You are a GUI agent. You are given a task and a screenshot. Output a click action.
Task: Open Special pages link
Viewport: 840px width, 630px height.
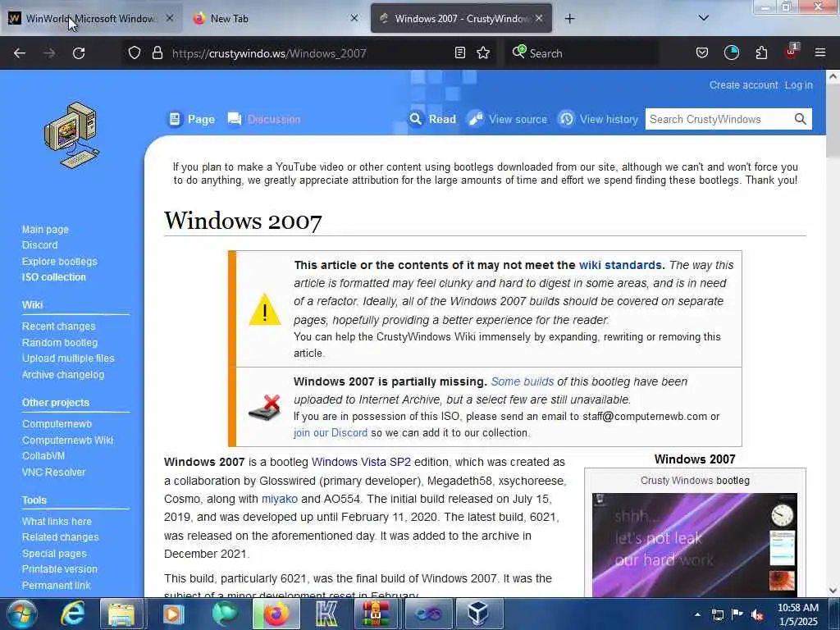pyautogui.click(x=54, y=554)
